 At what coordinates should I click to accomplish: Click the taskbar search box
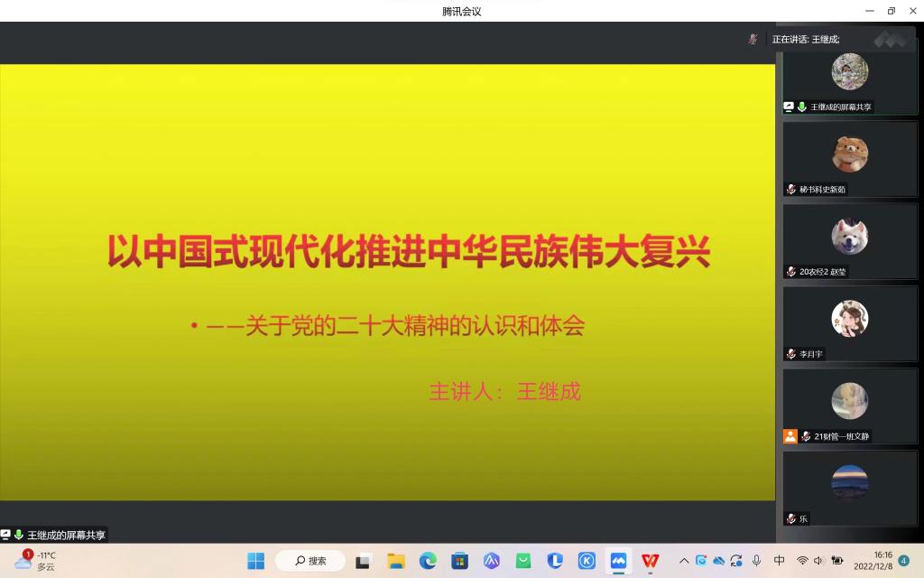pos(310,561)
